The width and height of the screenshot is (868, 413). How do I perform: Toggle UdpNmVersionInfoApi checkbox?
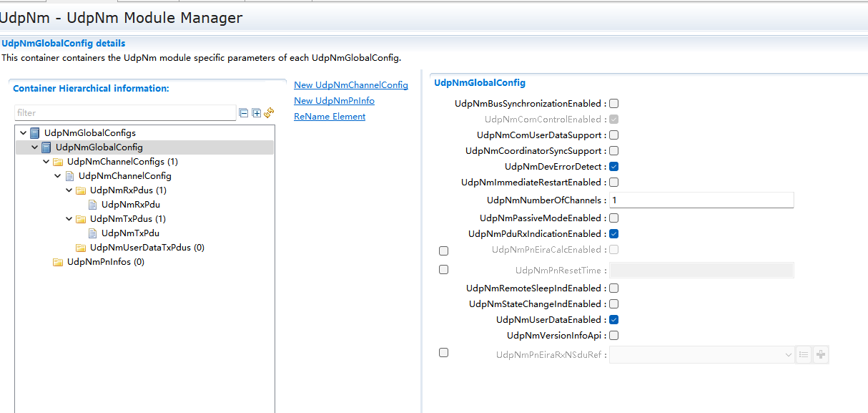point(613,336)
